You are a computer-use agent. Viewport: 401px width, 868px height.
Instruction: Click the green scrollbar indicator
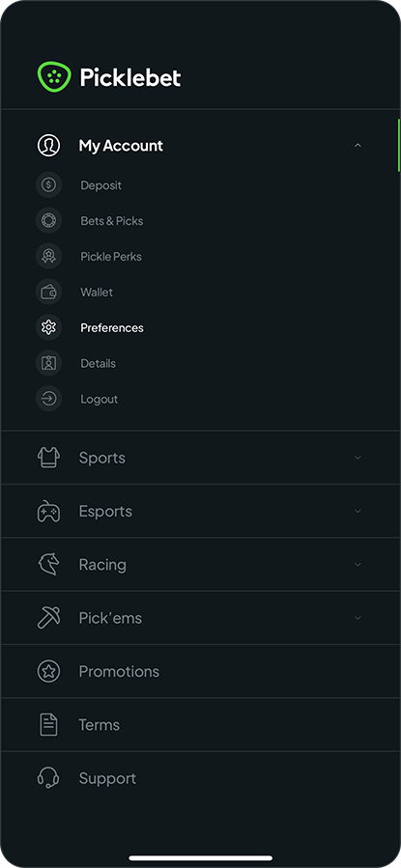click(x=399, y=146)
